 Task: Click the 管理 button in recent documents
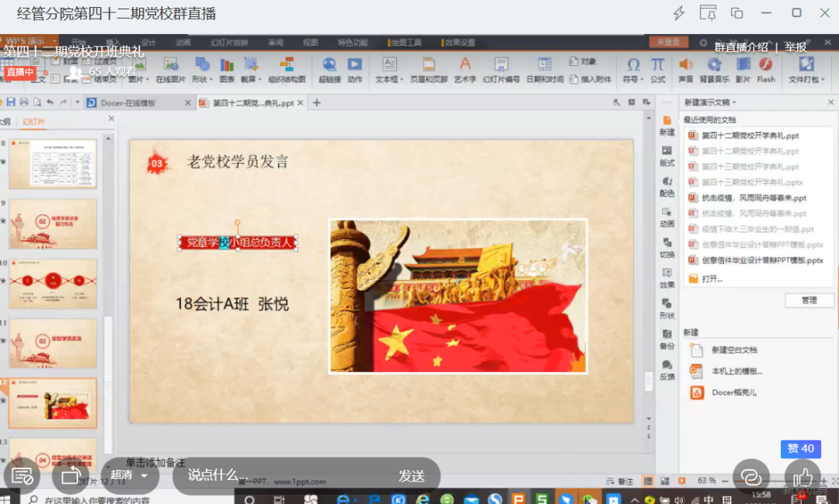(809, 300)
